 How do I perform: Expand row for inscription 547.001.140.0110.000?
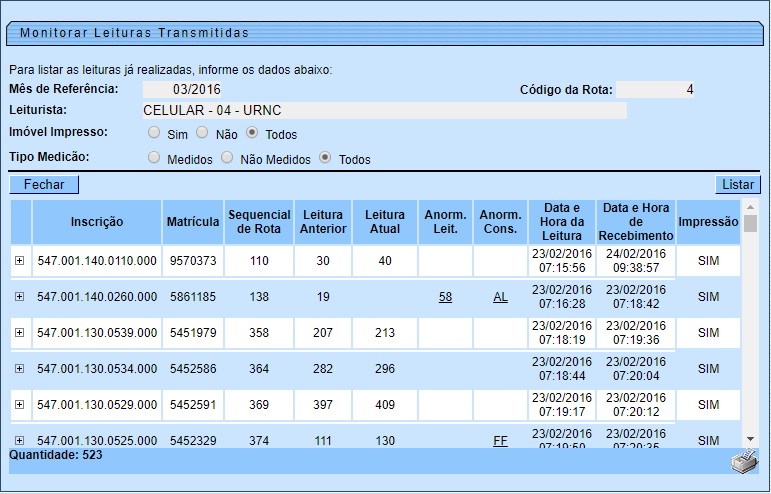[x=19, y=260]
